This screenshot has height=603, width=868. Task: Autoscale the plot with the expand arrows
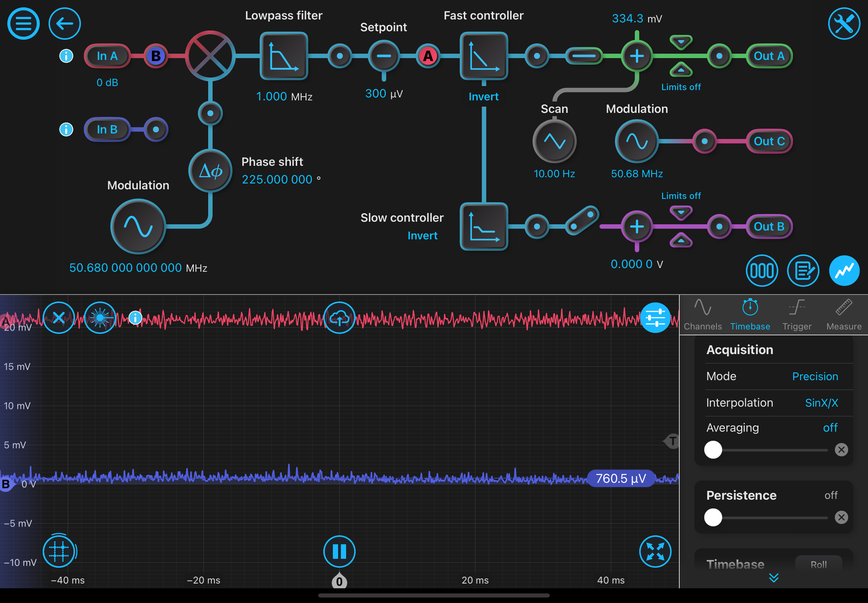click(x=655, y=551)
